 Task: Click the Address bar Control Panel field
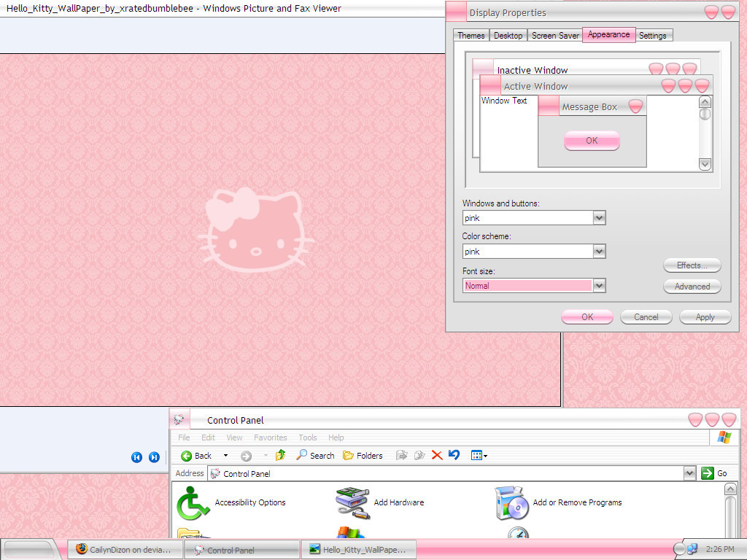click(x=445, y=474)
